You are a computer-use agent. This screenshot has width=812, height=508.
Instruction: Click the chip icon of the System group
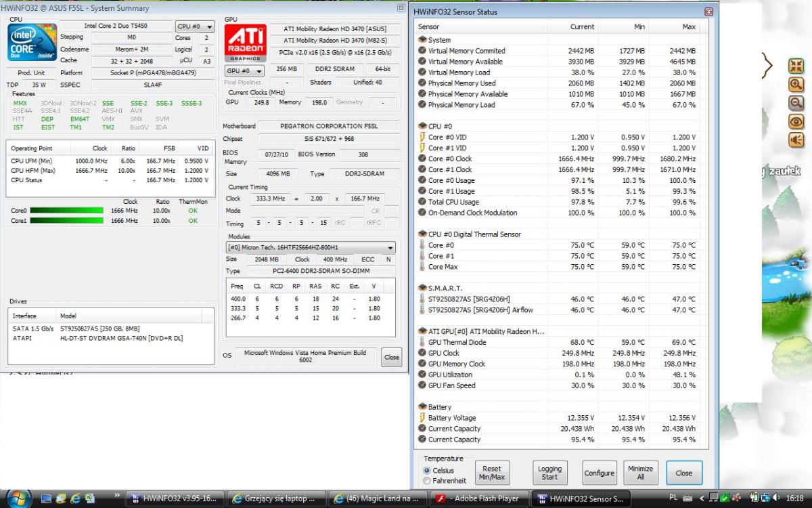click(422, 40)
